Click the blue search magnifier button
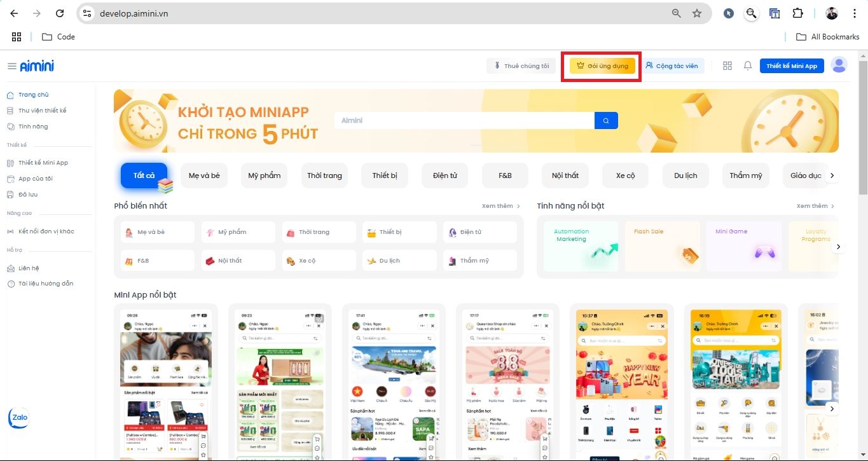This screenshot has width=868, height=461. coord(606,120)
